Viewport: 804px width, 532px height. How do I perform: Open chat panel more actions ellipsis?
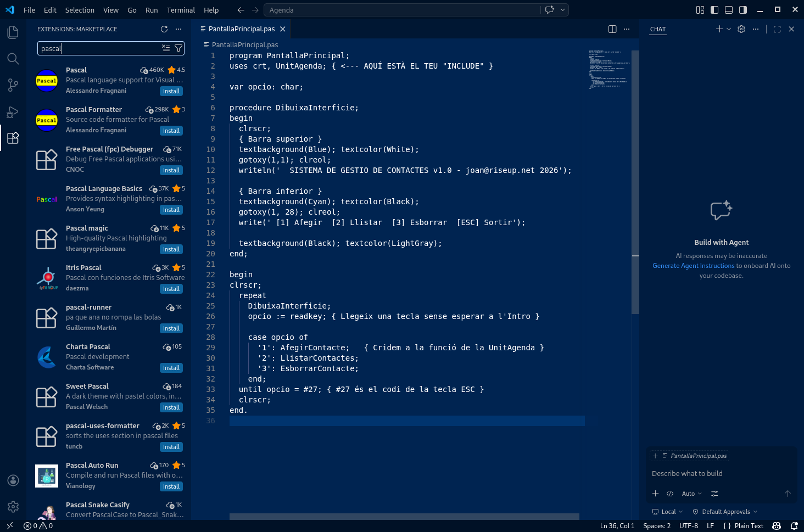(x=756, y=29)
